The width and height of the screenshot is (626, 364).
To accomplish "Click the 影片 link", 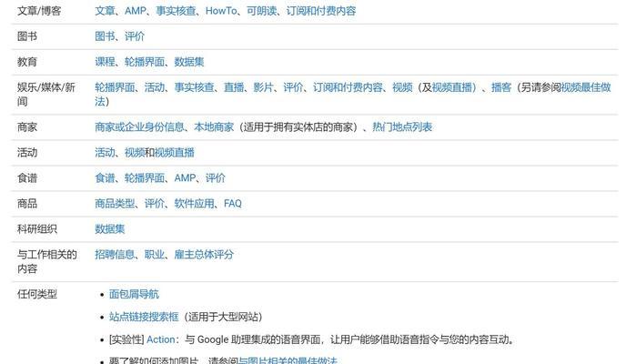I will (264, 87).
